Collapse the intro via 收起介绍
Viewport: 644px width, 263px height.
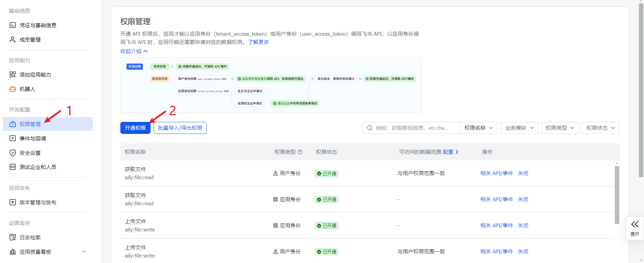point(134,51)
